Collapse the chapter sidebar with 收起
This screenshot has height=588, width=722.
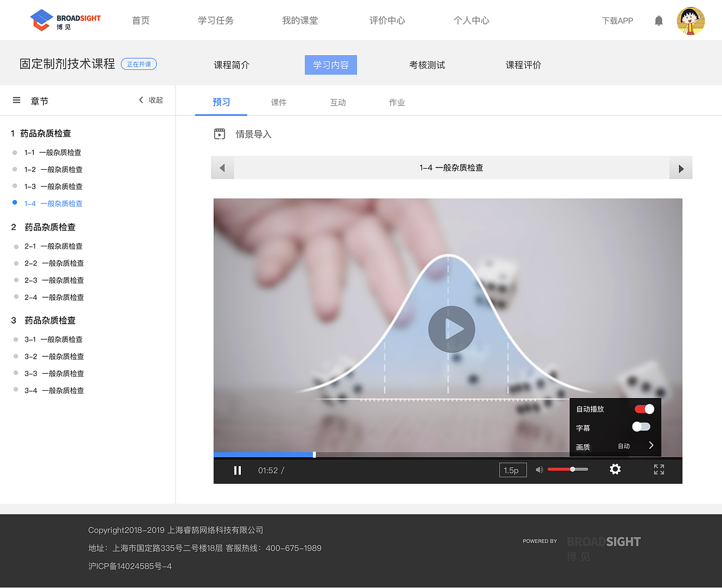pos(150,99)
